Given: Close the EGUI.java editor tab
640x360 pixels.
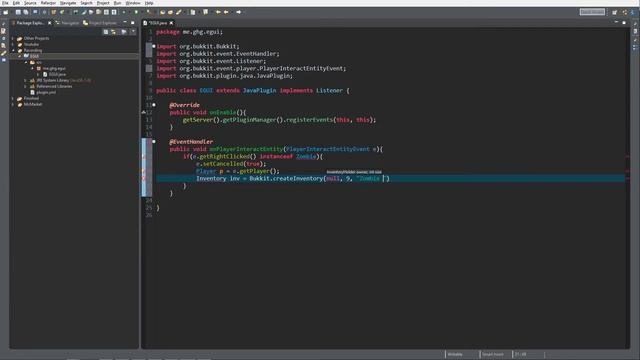Looking at the screenshot, I should [171, 23].
